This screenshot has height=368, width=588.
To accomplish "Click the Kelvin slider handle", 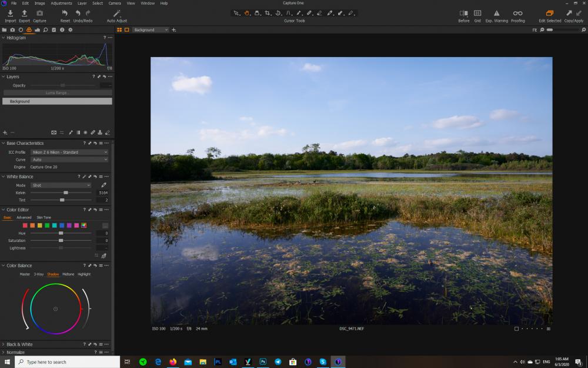I will tap(66, 193).
